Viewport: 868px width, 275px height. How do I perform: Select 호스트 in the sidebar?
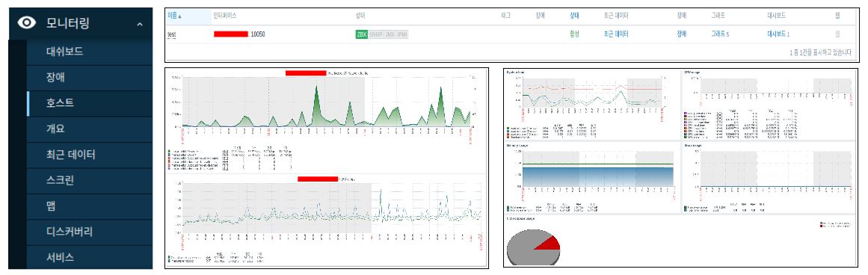pos(60,103)
